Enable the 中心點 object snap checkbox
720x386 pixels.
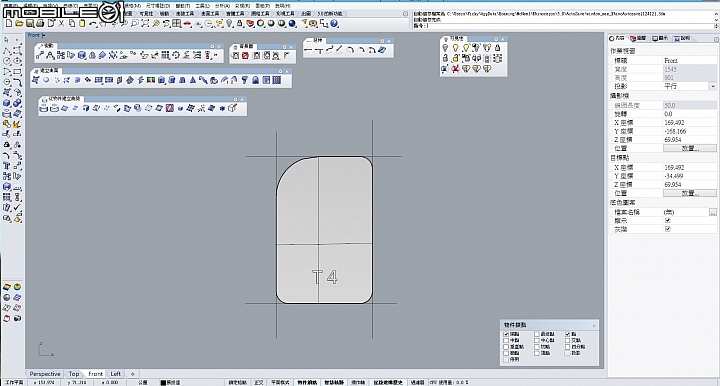[536, 341]
